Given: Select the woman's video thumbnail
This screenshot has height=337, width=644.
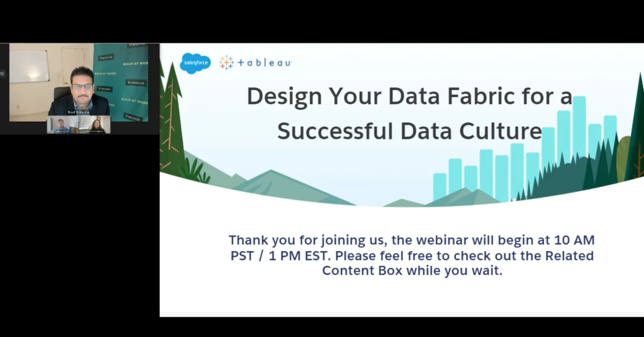Looking at the screenshot, I should click(95, 125).
